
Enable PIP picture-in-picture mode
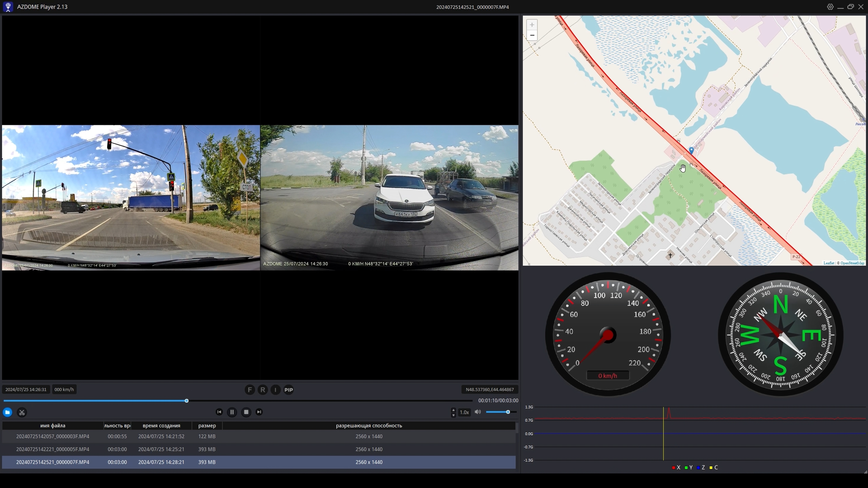tap(288, 390)
